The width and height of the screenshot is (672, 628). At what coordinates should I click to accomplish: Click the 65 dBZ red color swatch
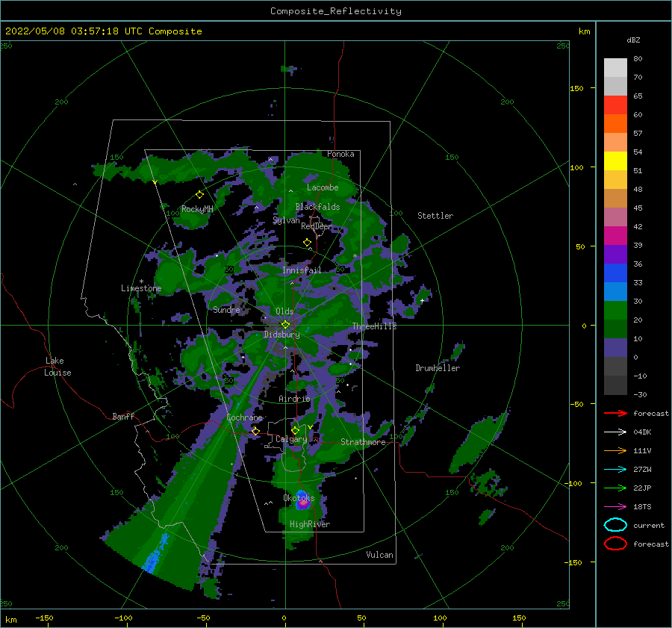(x=615, y=105)
